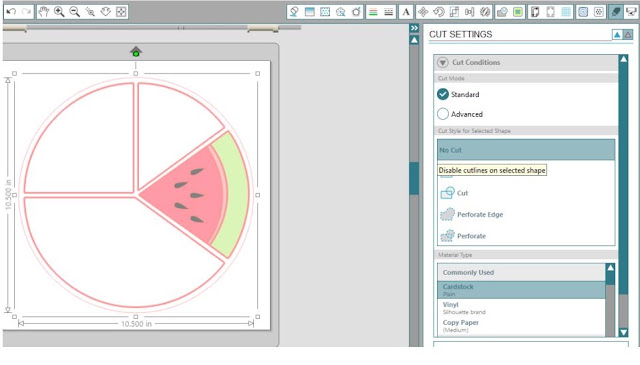The width and height of the screenshot is (640, 365).
Task: Collapse the Cut Conditions section
Action: coord(442,62)
